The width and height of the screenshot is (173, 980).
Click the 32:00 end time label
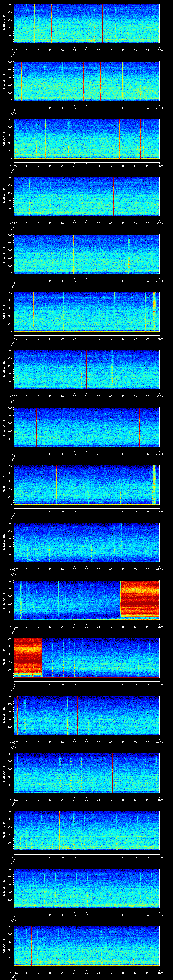pos(159,50)
